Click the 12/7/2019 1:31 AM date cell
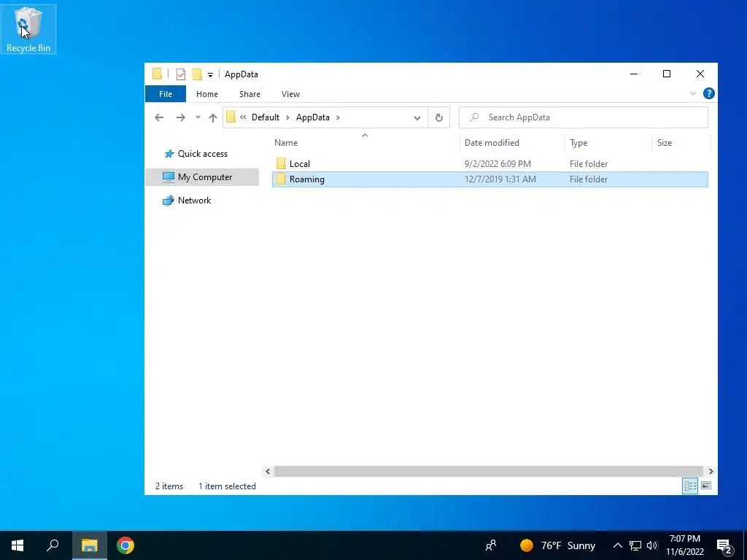Screen dimensions: 747x560 tap(500, 179)
